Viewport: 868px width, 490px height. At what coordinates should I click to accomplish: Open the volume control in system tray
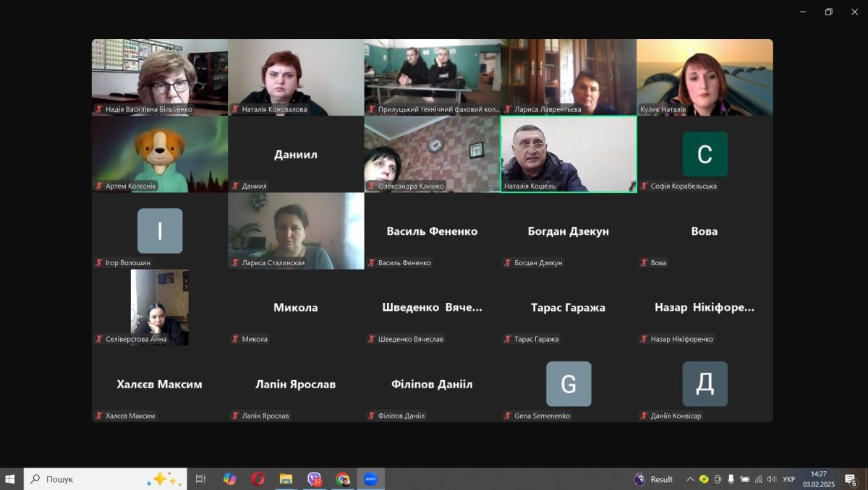coord(771,479)
